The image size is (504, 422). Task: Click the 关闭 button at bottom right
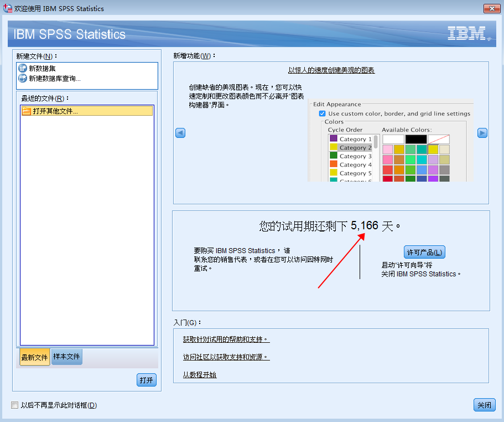point(484,405)
